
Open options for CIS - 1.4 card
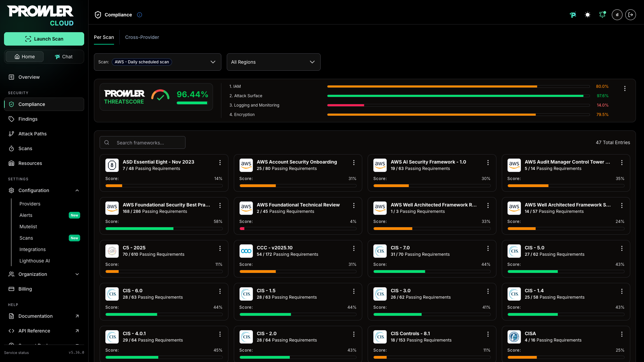pyautogui.click(x=622, y=291)
